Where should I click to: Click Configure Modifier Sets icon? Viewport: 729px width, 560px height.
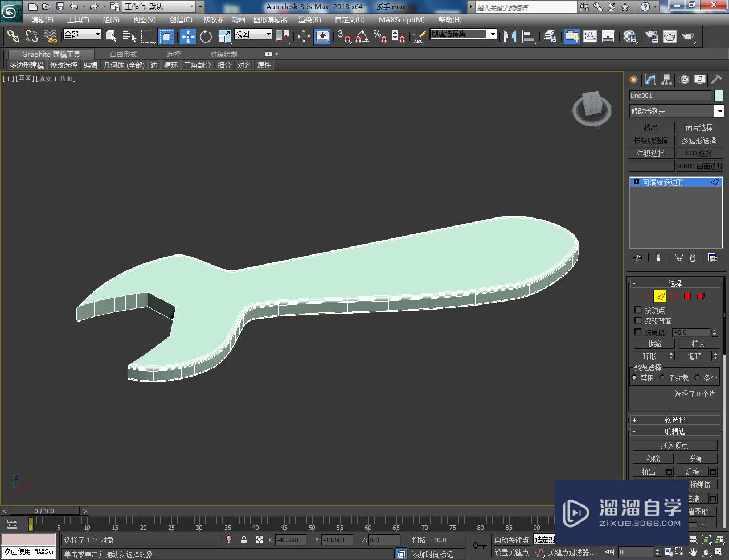point(712,258)
